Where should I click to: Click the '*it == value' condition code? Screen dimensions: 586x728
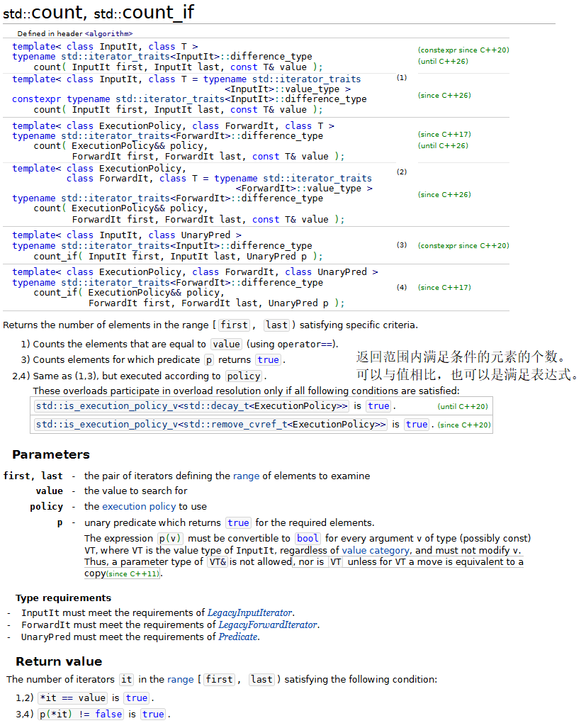[72, 698]
